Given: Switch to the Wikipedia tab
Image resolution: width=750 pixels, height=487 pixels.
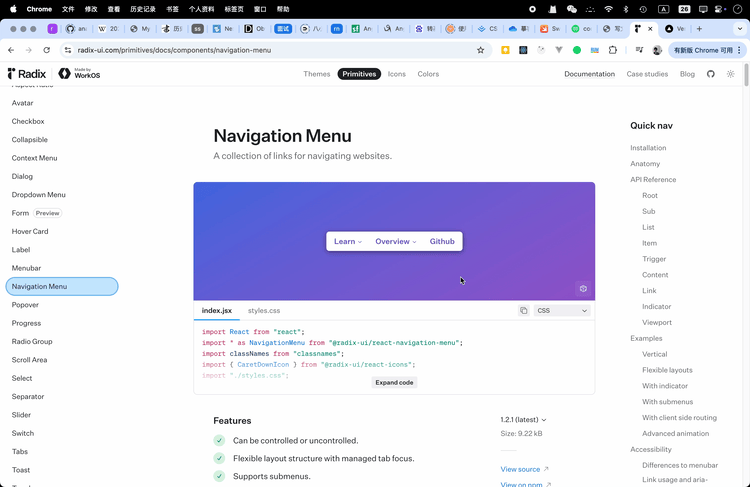Looking at the screenshot, I should (x=108, y=29).
